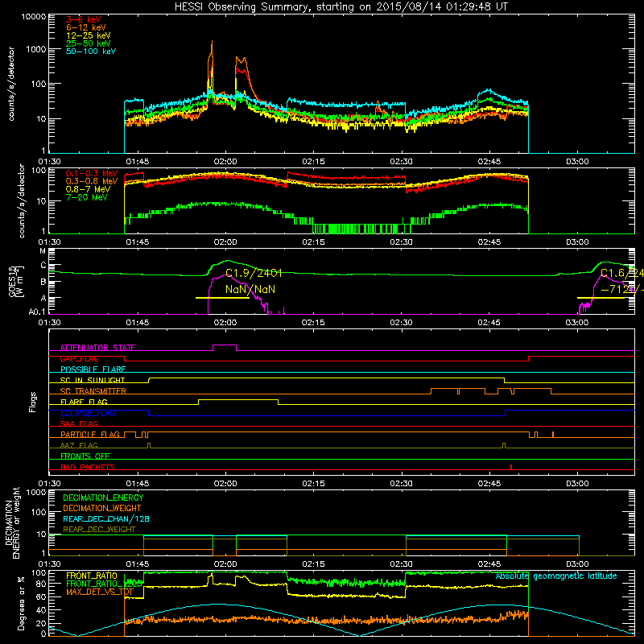This screenshot has height=644, width=644.
Task: Select the 3-6 keV legend label
Action: pos(83,19)
